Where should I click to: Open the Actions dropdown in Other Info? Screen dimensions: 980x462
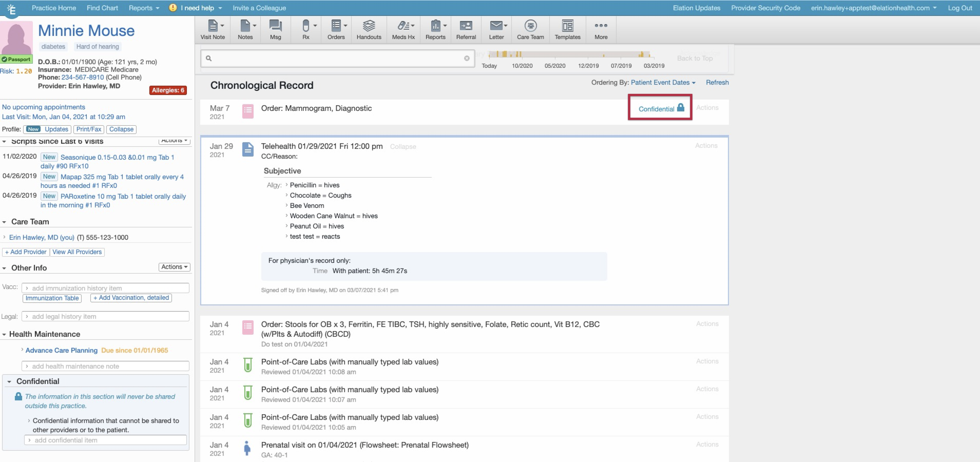[174, 267]
